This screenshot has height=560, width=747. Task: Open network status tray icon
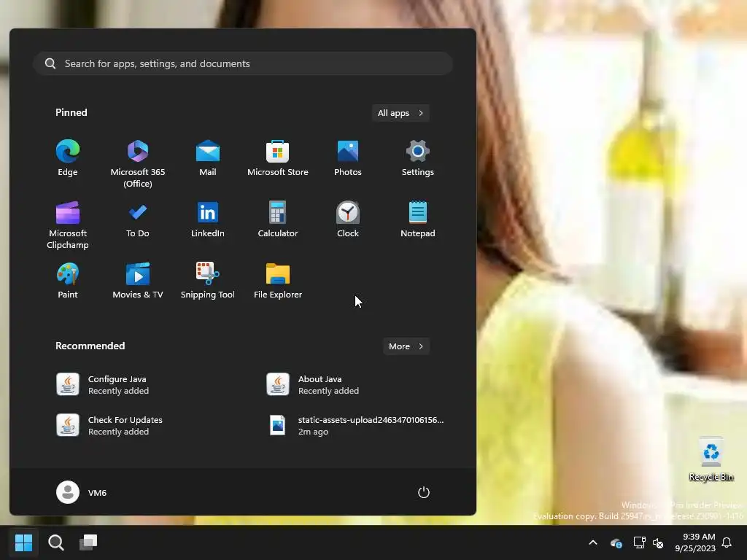(x=639, y=542)
